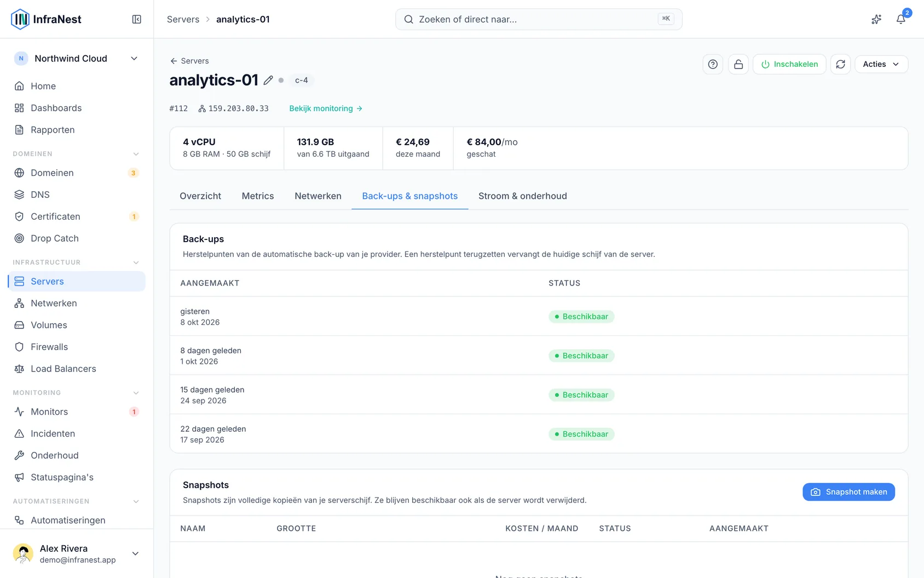
Task: Collapse the sidebar panel icon
Action: coord(137,19)
